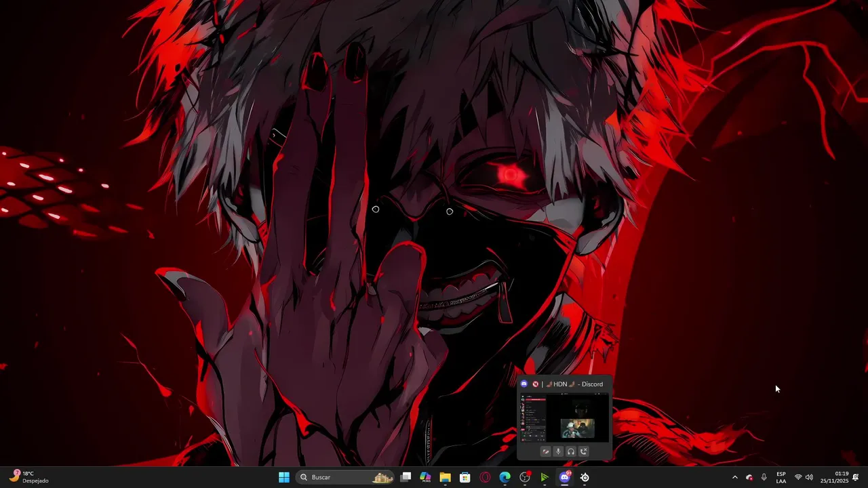
Task: Deafen audio using the Discord headphones button
Action: point(571,451)
